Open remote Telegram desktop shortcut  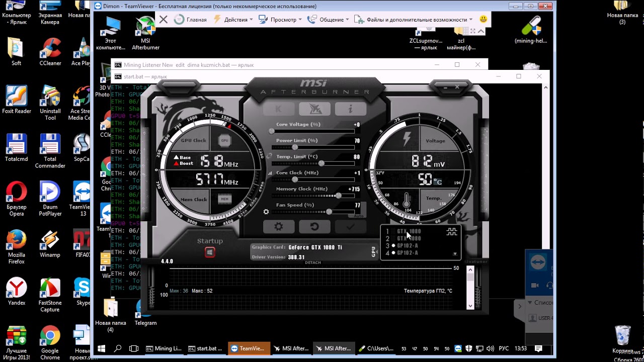(x=145, y=313)
